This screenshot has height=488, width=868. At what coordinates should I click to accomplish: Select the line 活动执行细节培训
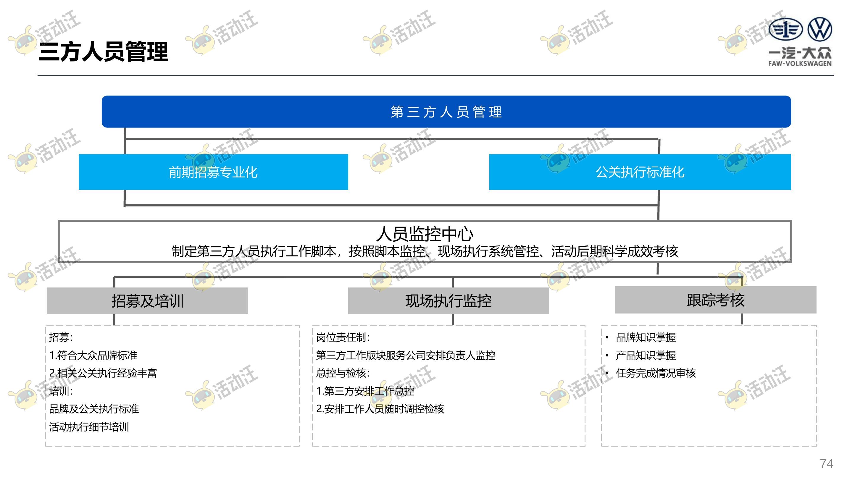[89, 427]
